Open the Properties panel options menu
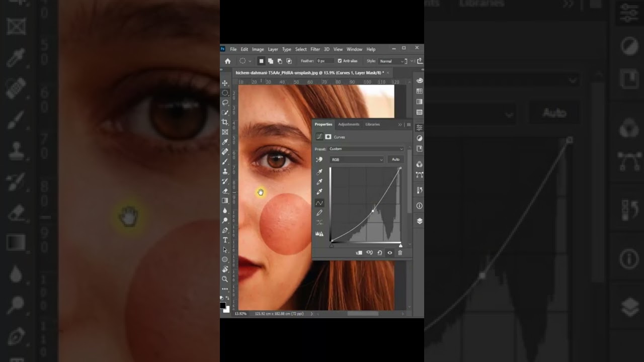 (x=409, y=125)
